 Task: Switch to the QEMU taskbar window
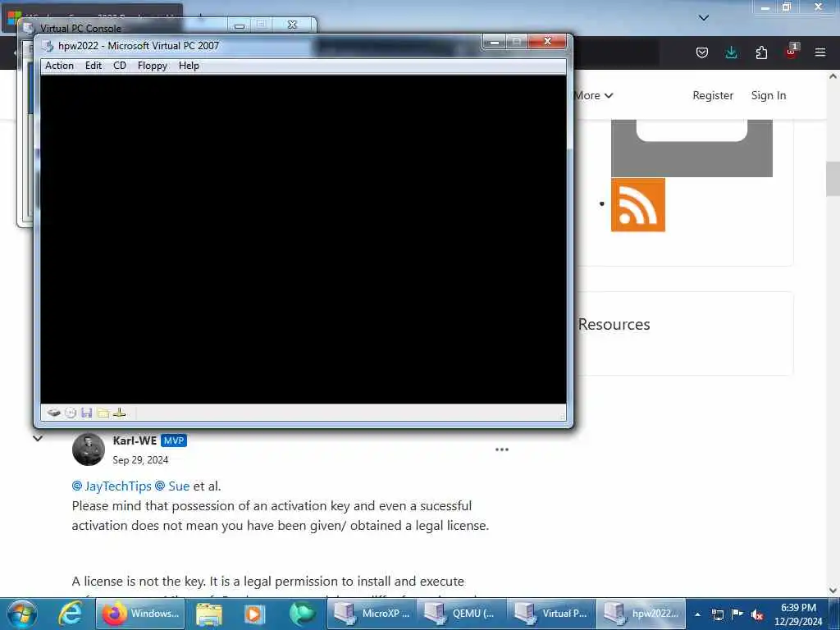point(461,614)
